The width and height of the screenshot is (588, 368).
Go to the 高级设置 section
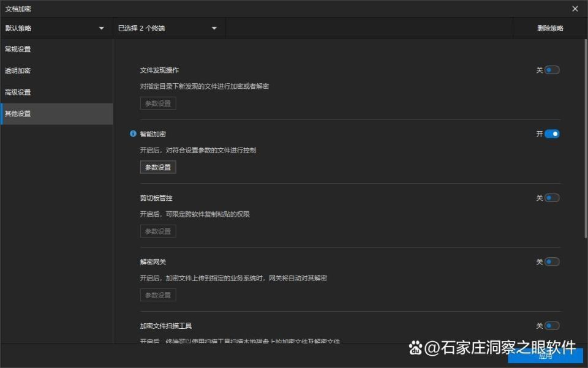tap(56, 92)
